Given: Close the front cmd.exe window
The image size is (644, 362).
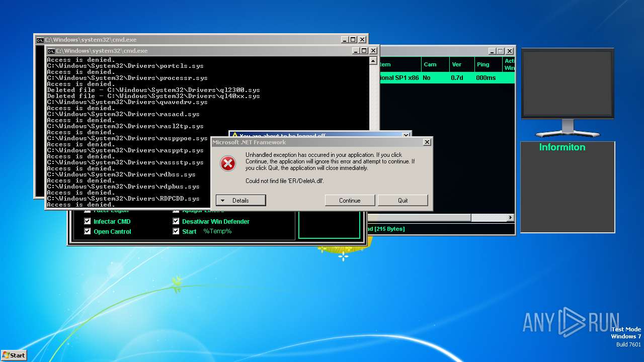Looking at the screenshot, I should click(373, 51).
